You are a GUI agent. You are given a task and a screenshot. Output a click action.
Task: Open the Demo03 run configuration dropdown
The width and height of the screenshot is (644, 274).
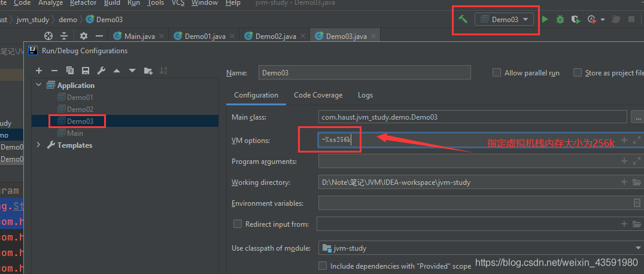tap(505, 19)
